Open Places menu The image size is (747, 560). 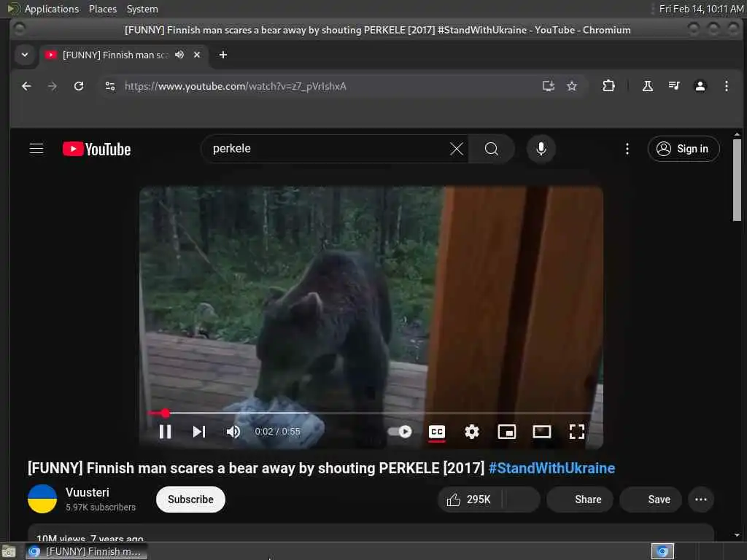pos(102,9)
